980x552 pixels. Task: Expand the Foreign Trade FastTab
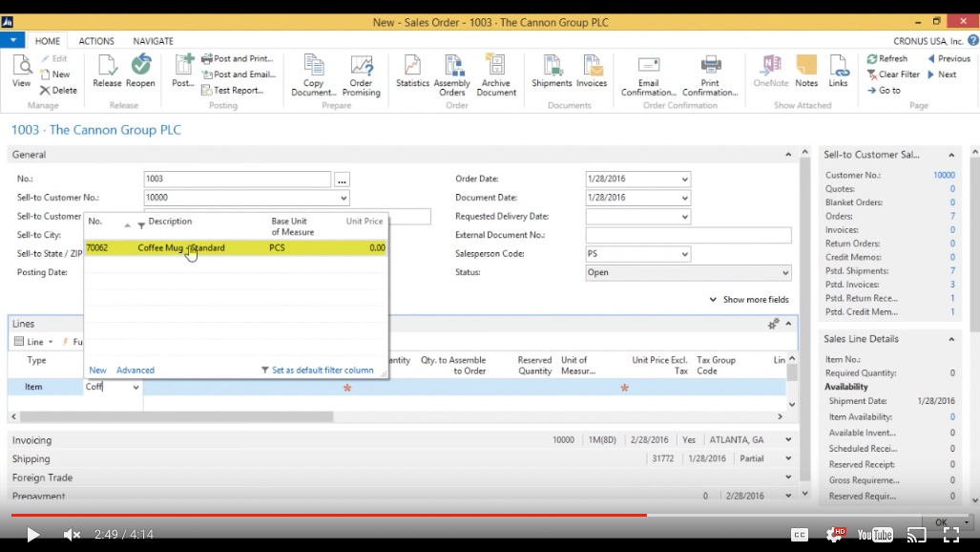click(788, 478)
